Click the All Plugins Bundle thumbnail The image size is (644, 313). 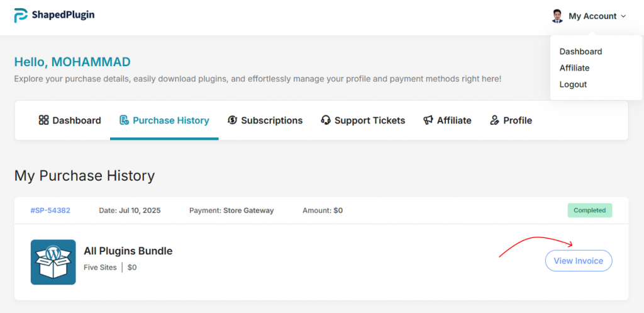(x=53, y=262)
